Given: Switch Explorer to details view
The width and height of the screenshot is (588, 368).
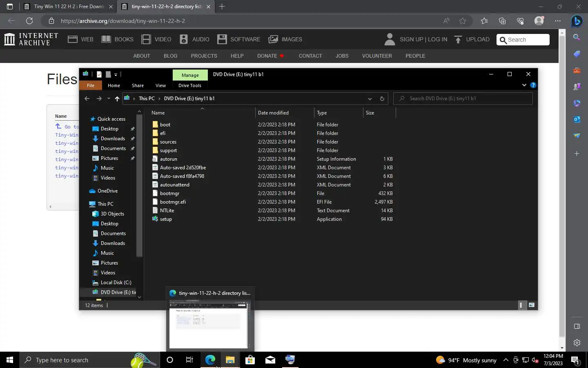Looking at the screenshot, I should pyautogui.click(x=521, y=305).
